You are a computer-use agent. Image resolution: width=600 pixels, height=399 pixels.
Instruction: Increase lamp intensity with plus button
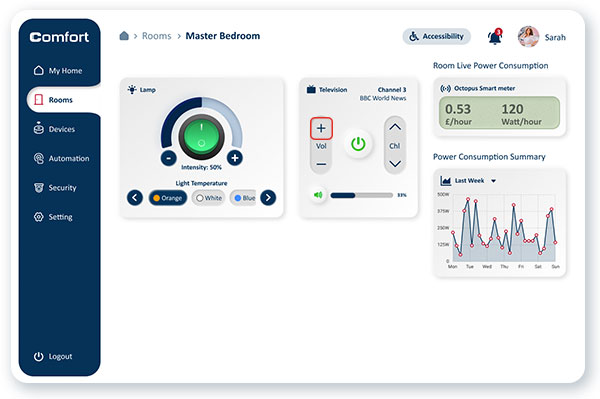click(x=235, y=158)
